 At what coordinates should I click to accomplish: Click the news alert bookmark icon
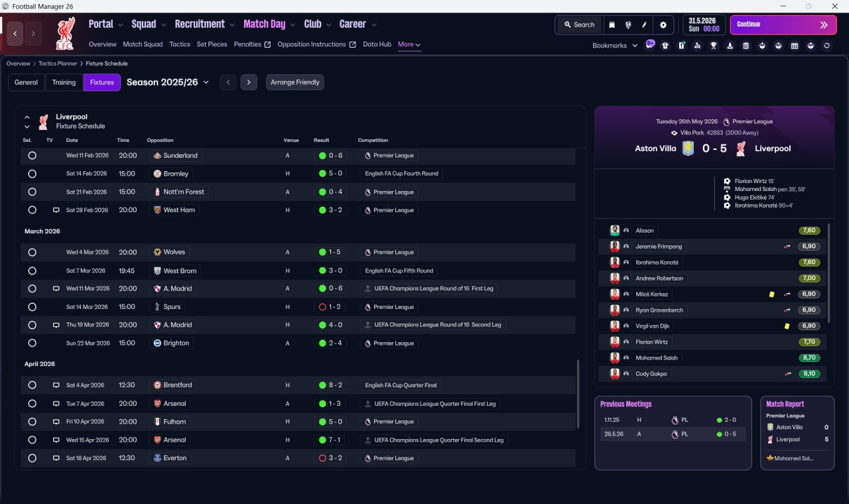point(681,46)
